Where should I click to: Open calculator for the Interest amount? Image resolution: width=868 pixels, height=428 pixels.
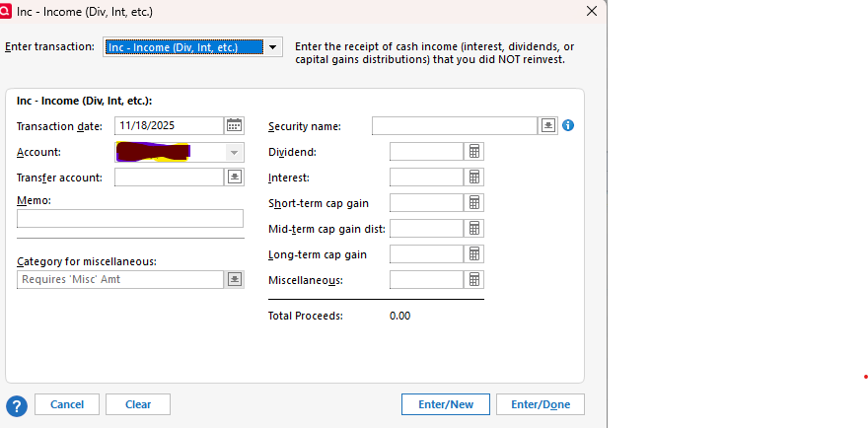[x=474, y=178]
